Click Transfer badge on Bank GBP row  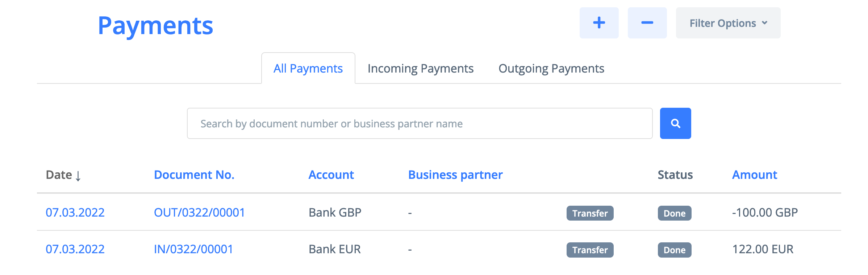click(590, 213)
